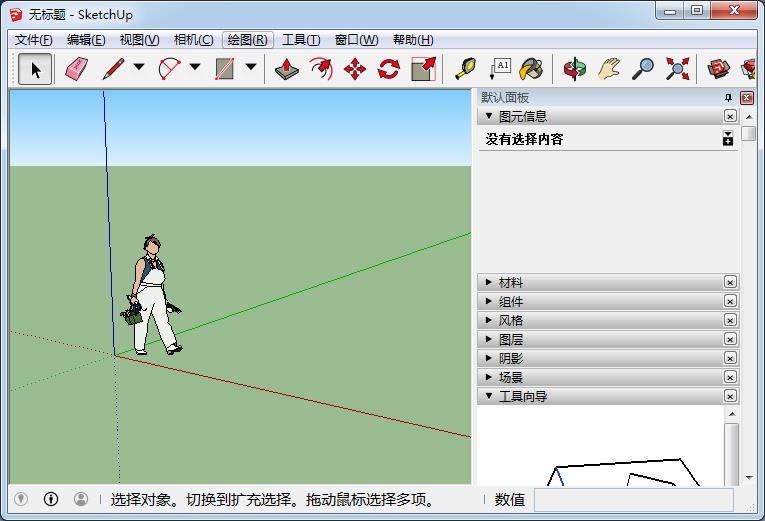Click the geo-location status icon
This screenshot has height=521, width=765.
click(20, 499)
